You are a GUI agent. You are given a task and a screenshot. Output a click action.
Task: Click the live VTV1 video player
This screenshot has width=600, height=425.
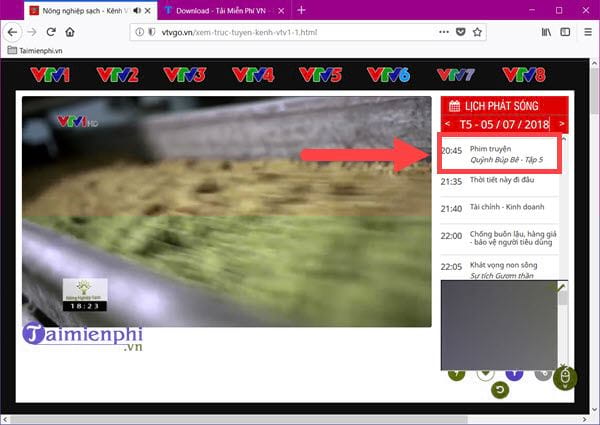(x=227, y=212)
